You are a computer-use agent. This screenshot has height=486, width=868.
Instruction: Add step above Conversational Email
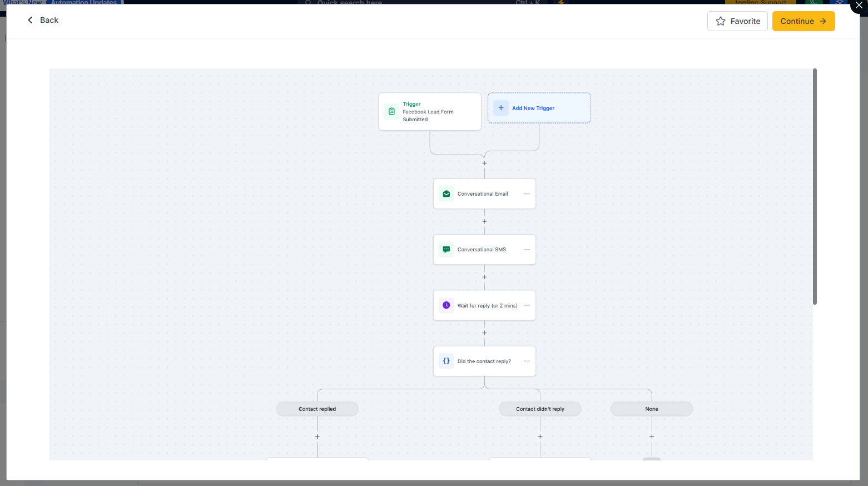coord(484,163)
